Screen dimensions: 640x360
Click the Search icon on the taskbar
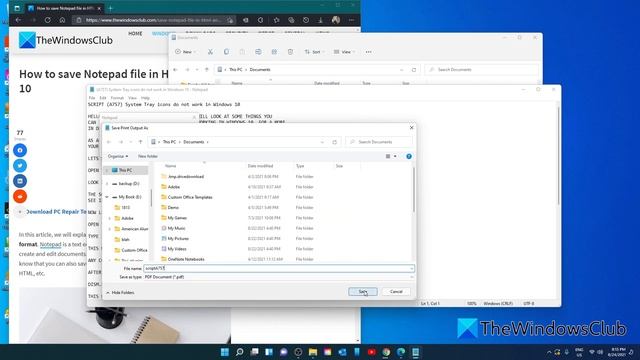[x=240, y=352]
